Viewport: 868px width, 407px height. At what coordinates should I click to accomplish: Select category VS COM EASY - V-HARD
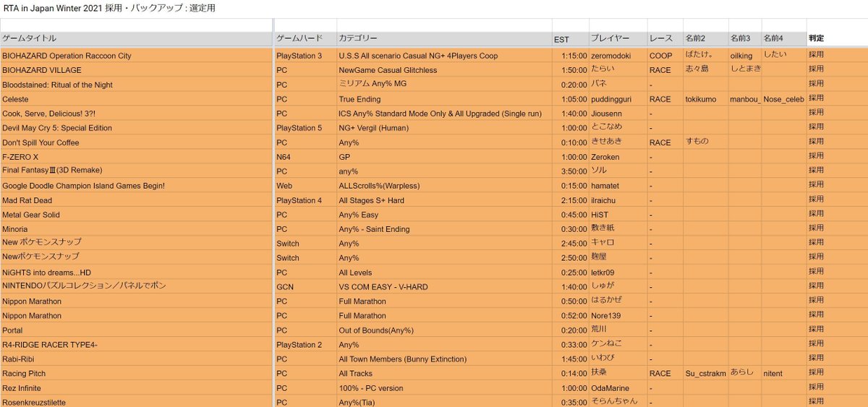(x=444, y=286)
